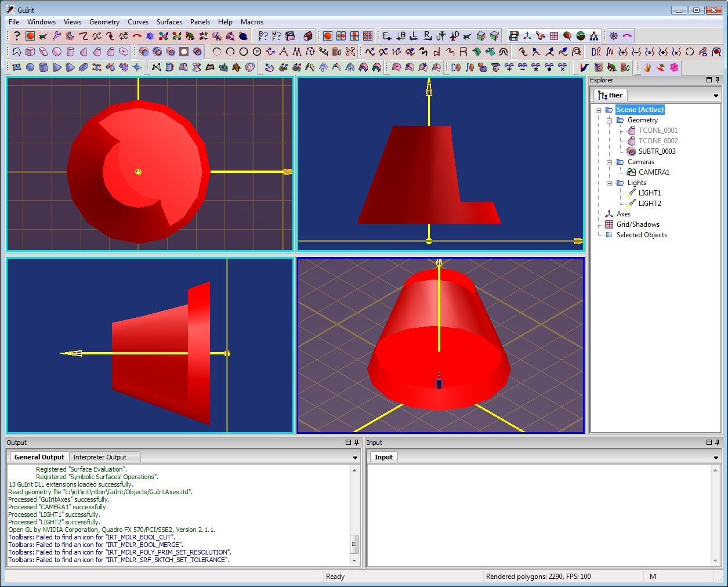The image size is (728, 587).
Task: Select TCONE_0001 in the tree
Action: click(658, 131)
